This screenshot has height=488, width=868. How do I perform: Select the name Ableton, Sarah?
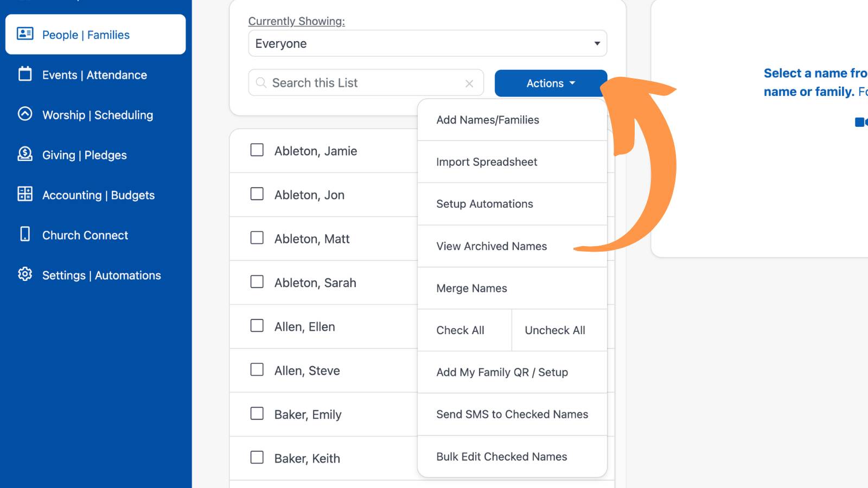[x=315, y=283]
